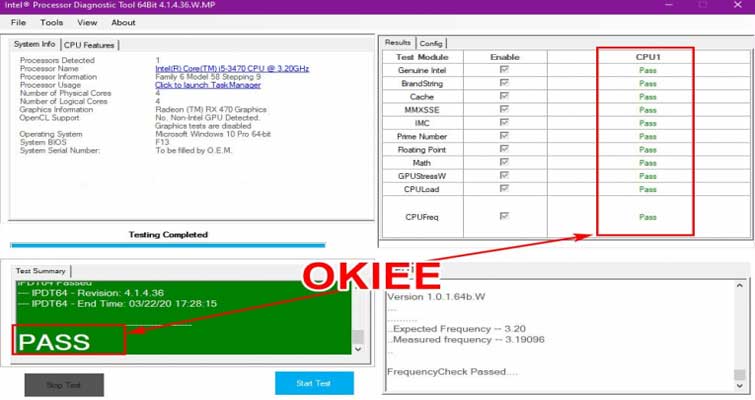Click the Start Test button

(314, 383)
